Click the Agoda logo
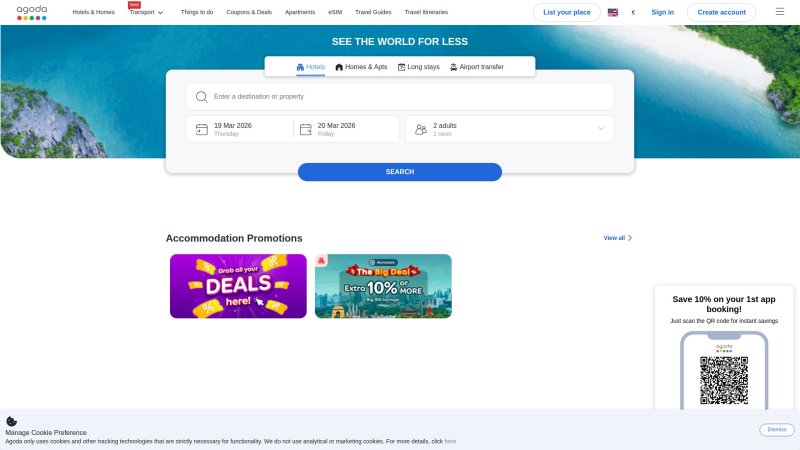800x450 pixels. [x=31, y=12]
